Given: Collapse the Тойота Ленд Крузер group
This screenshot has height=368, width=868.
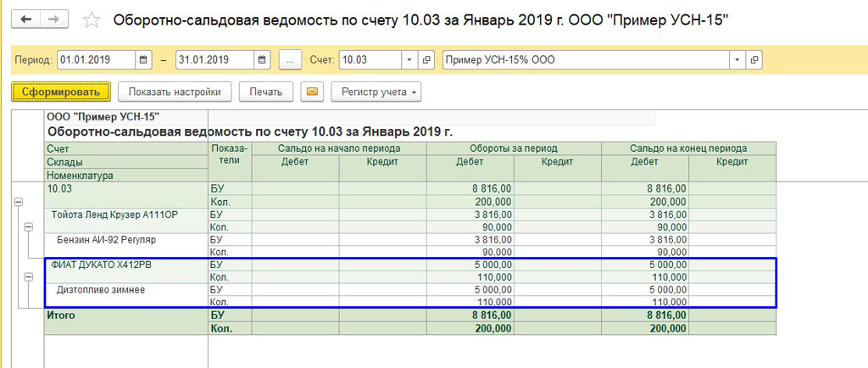Looking at the screenshot, I should coord(28,227).
